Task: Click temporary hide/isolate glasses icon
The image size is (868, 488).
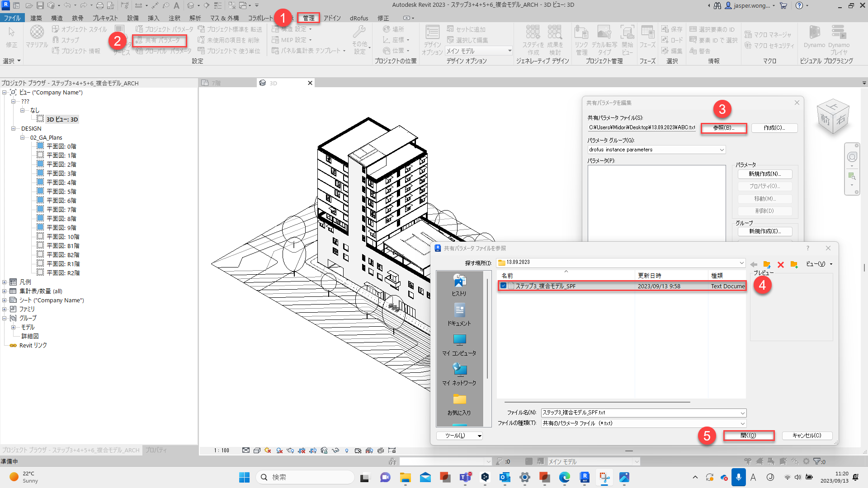Action: (x=335, y=450)
